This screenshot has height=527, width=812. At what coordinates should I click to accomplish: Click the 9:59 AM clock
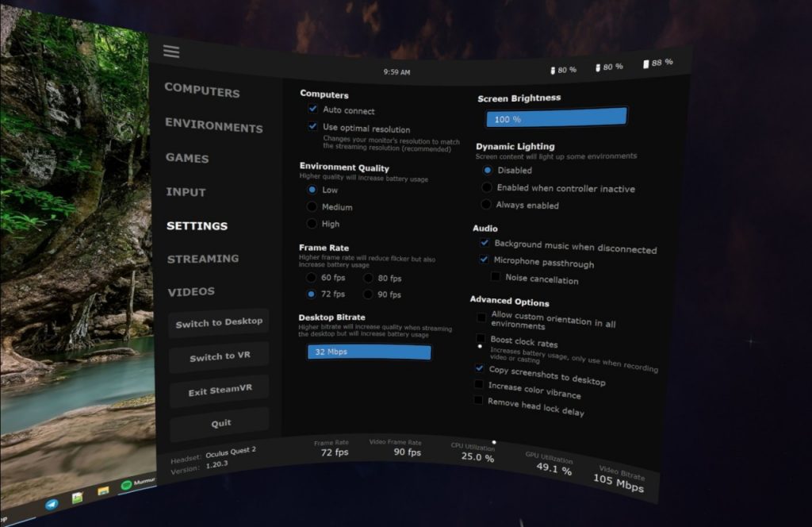click(396, 72)
